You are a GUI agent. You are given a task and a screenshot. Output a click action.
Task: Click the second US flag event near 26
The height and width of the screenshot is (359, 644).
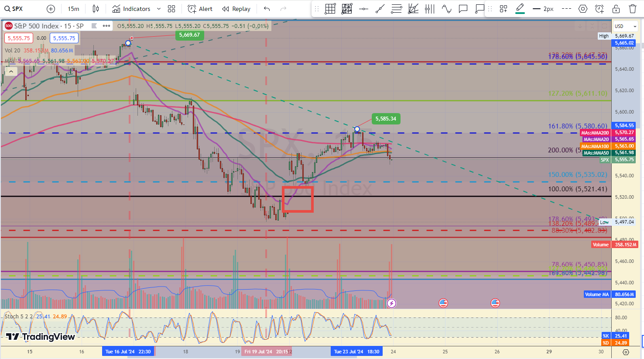tap(495, 303)
